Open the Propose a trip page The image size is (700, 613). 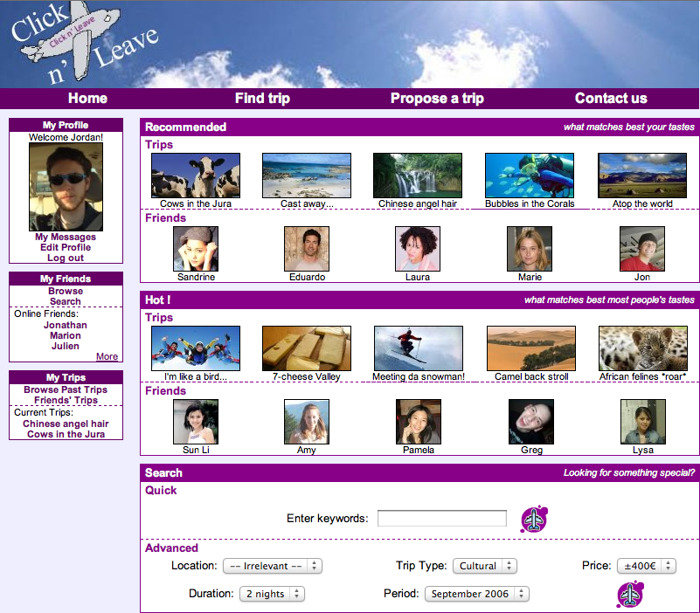[437, 99]
